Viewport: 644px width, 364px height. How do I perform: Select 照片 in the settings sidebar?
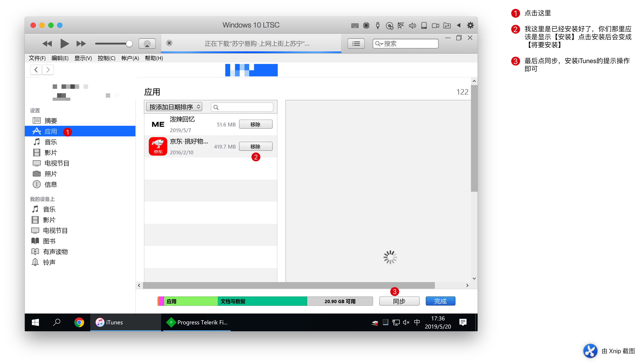point(80,174)
